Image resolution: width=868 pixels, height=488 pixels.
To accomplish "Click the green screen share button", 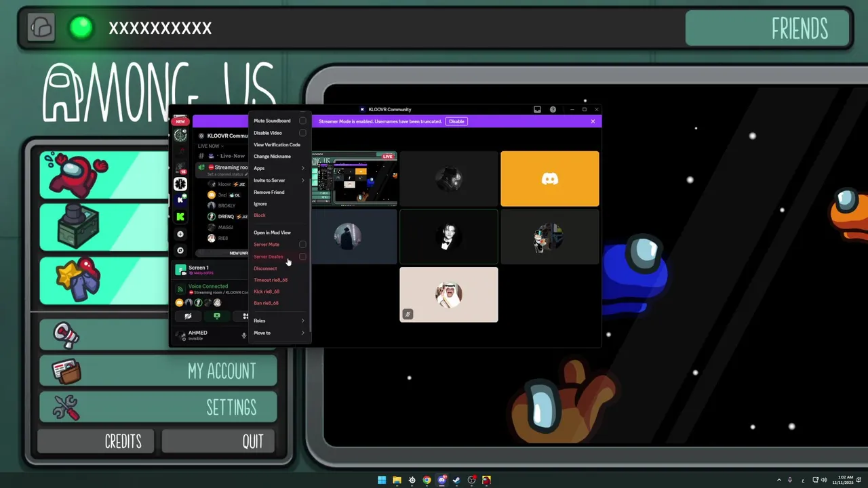I will (217, 316).
